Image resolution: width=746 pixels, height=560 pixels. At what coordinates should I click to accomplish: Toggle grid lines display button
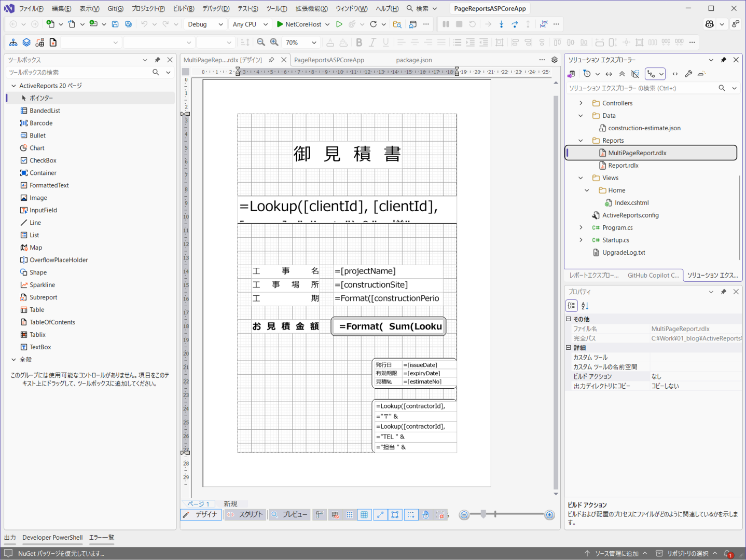click(x=364, y=515)
